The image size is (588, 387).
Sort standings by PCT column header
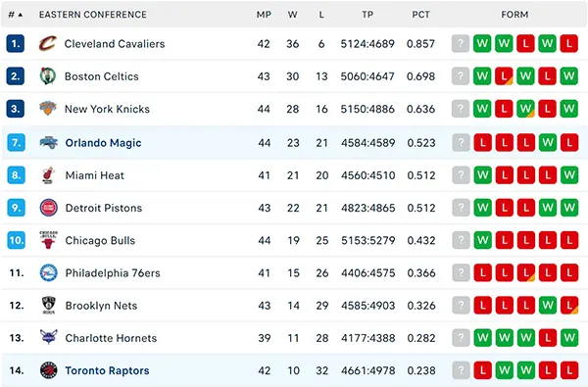point(420,15)
